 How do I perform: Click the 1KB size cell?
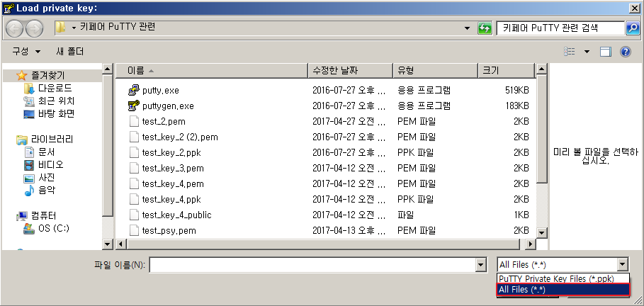[x=521, y=215]
